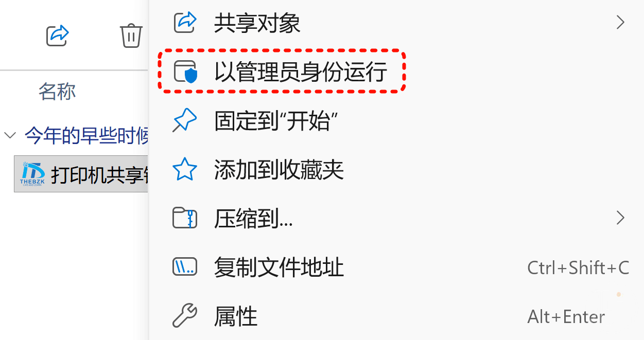Viewport: 644px width, 340px height.
Task: Click the path icon beside 复制文件地址
Action: click(x=184, y=267)
